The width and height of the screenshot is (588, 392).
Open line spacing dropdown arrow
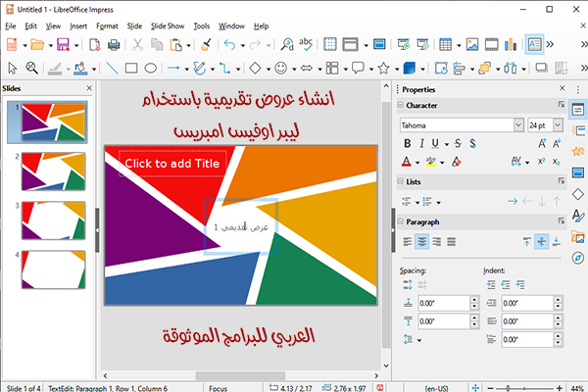[419, 341]
